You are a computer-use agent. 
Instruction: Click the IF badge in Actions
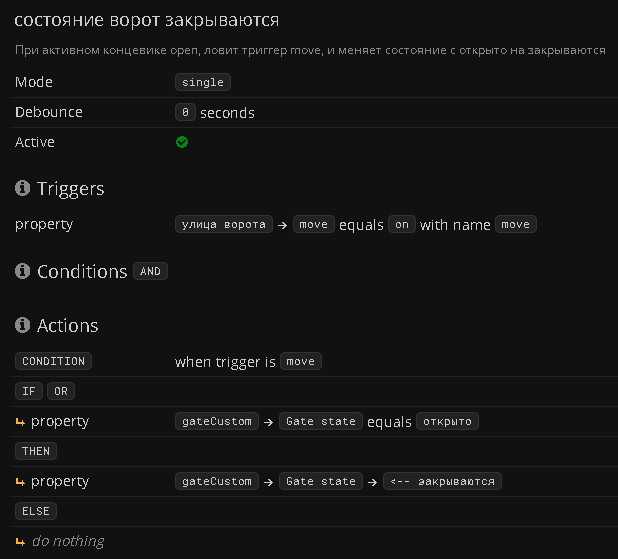(28, 391)
